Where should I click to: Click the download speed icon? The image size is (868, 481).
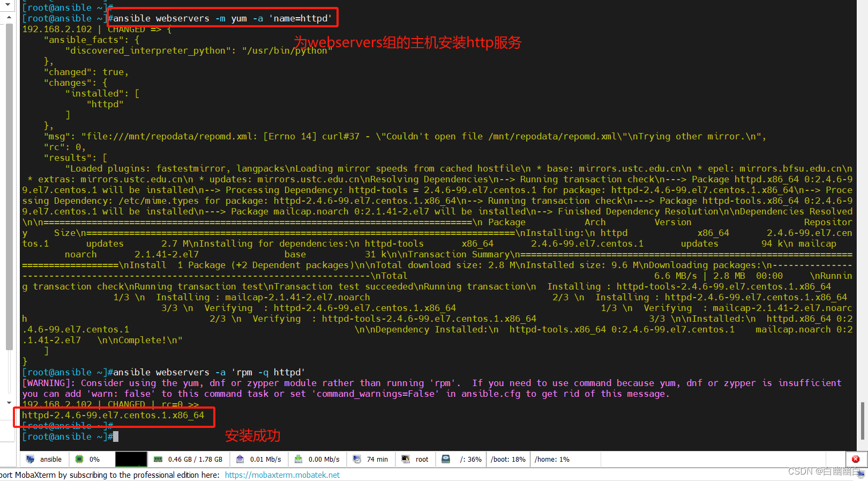[x=298, y=459]
